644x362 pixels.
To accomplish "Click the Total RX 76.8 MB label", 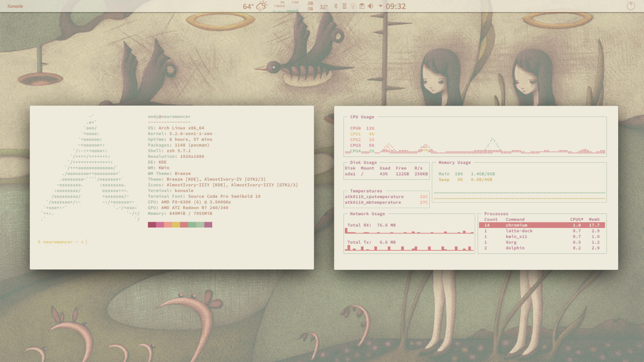I will click(x=371, y=226).
